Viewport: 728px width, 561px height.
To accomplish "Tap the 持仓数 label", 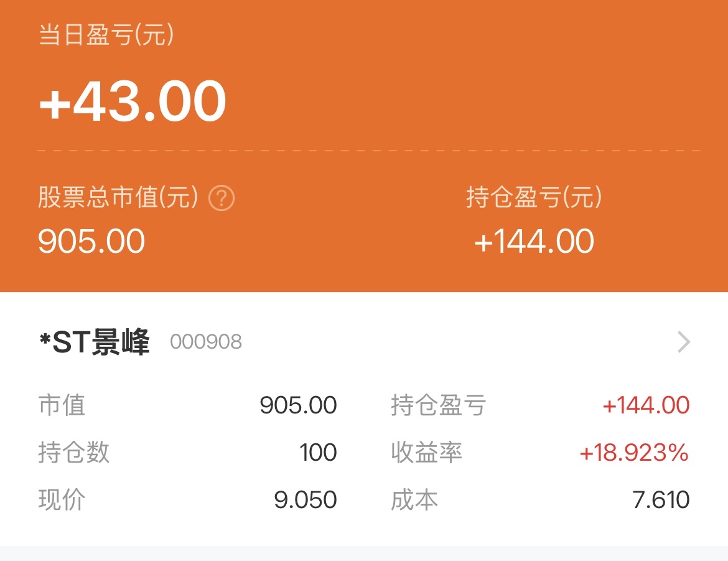I will click(73, 453).
